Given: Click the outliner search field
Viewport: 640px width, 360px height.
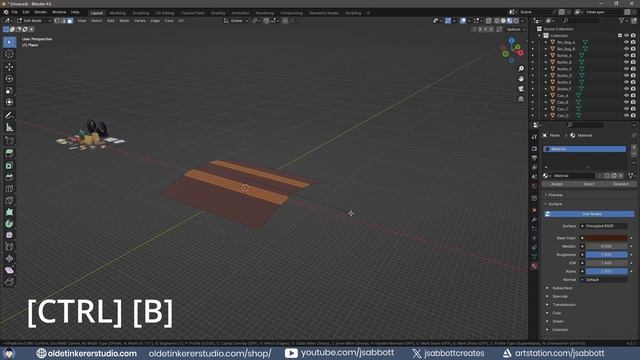Looking at the screenshot, I should (582, 20).
